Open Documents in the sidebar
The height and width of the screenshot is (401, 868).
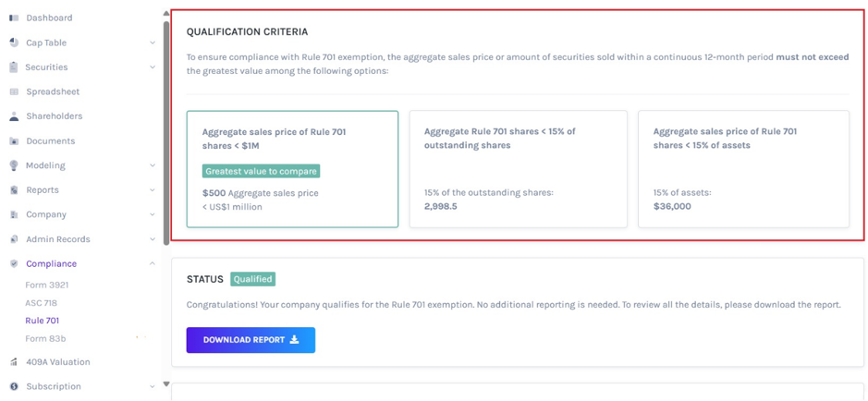50,141
